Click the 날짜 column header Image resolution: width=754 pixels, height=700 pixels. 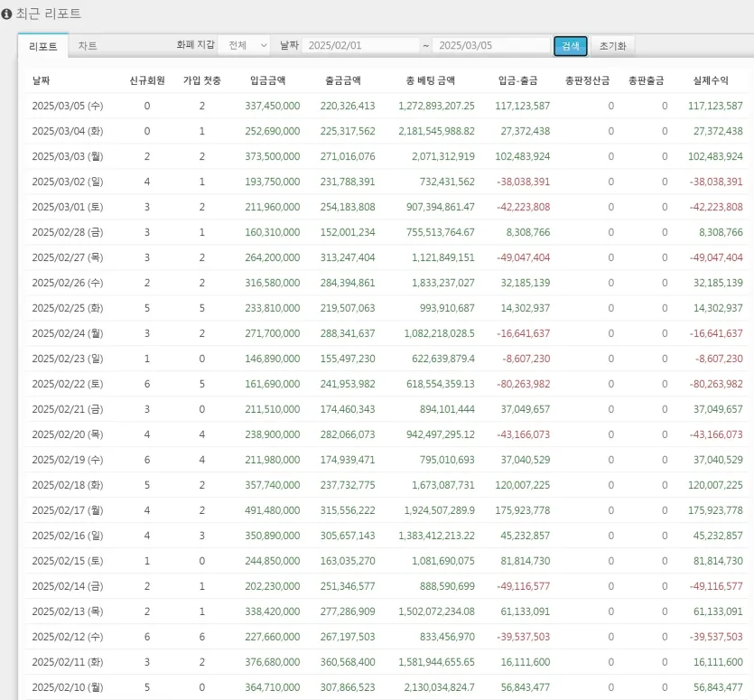(42, 80)
